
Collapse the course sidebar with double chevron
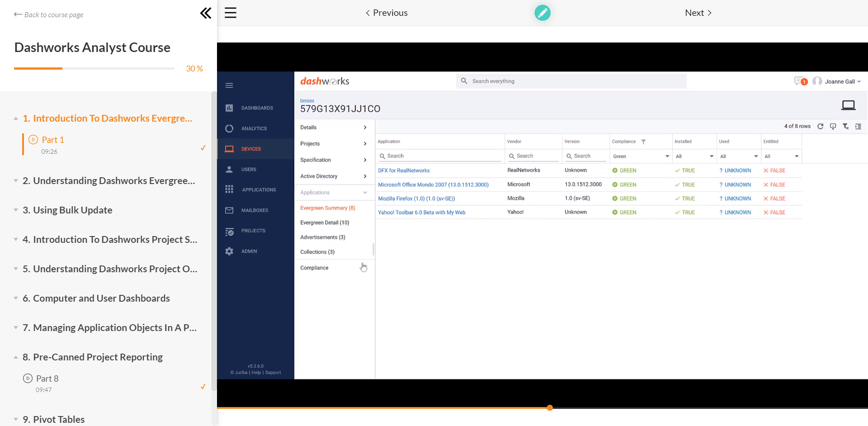[x=206, y=13]
